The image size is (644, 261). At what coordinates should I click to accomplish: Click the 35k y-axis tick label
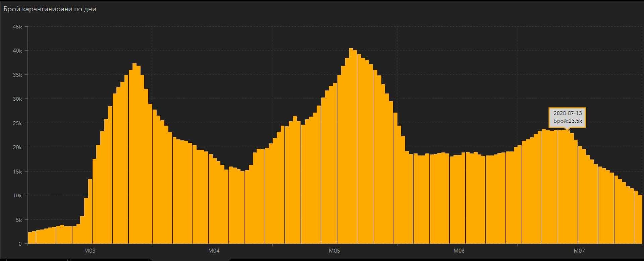17,75
